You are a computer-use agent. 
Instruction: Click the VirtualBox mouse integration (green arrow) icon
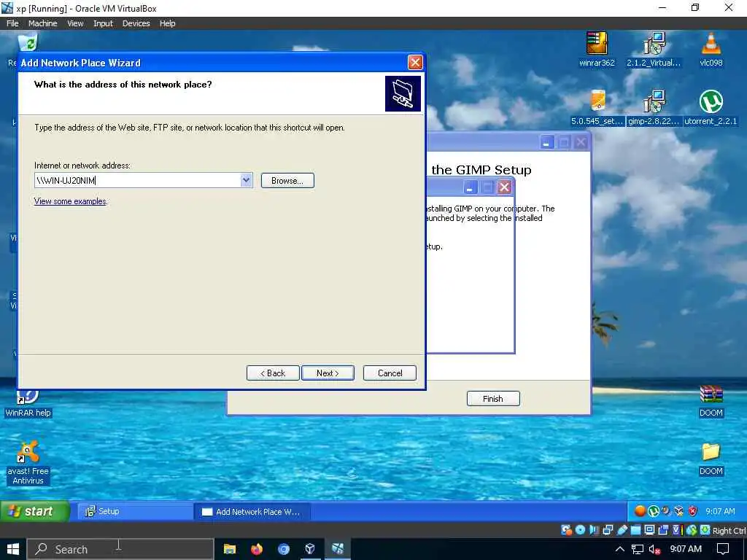click(692, 530)
